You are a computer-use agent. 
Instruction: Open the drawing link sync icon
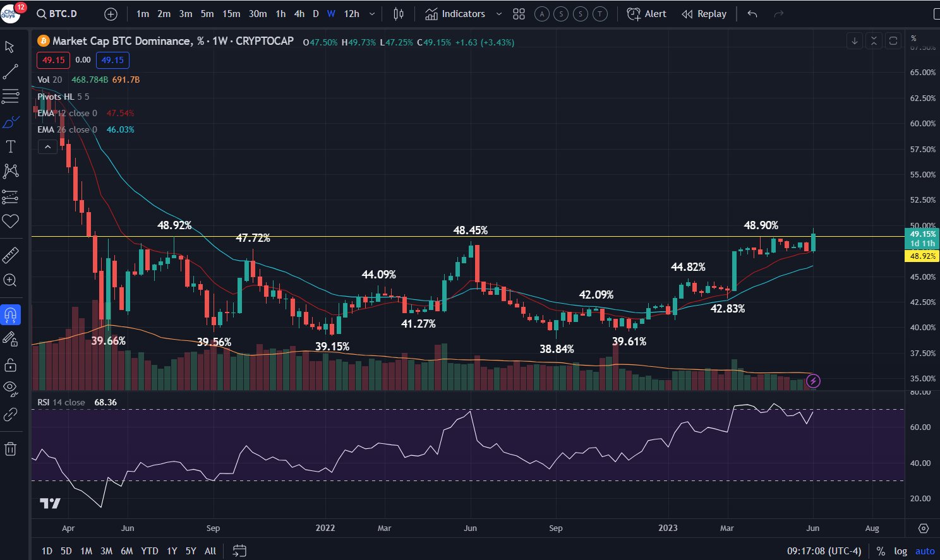click(10, 414)
